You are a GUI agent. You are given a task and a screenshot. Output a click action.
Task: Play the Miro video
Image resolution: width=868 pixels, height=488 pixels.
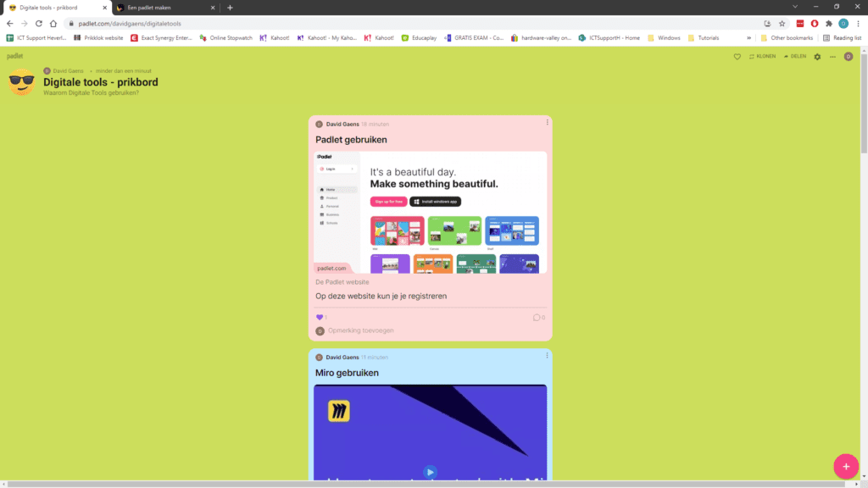(430, 472)
